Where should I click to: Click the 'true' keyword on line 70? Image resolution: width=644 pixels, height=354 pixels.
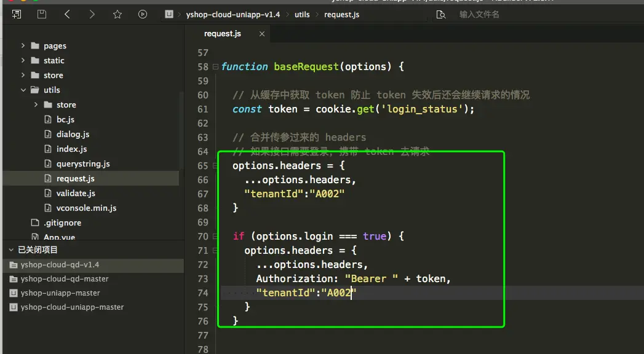[x=375, y=236]
